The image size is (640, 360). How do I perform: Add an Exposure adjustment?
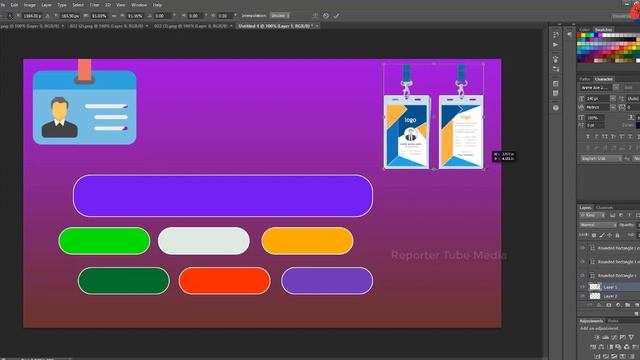623,338
